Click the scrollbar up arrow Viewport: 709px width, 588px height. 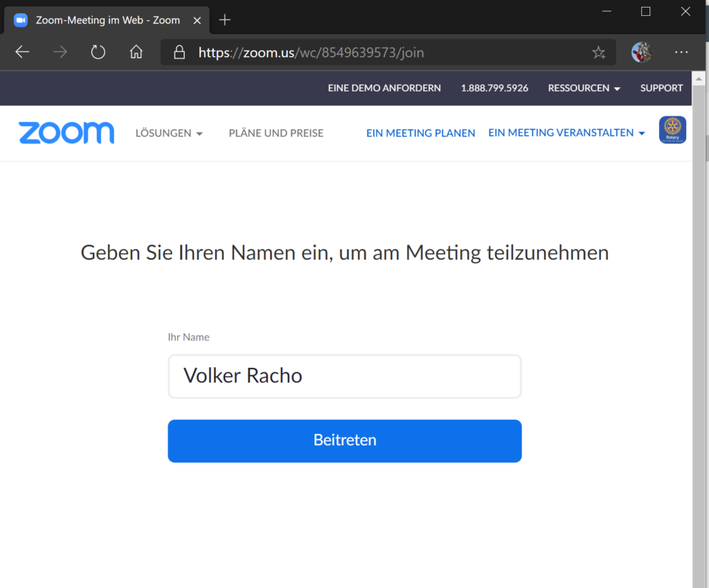tap(699, 79)
